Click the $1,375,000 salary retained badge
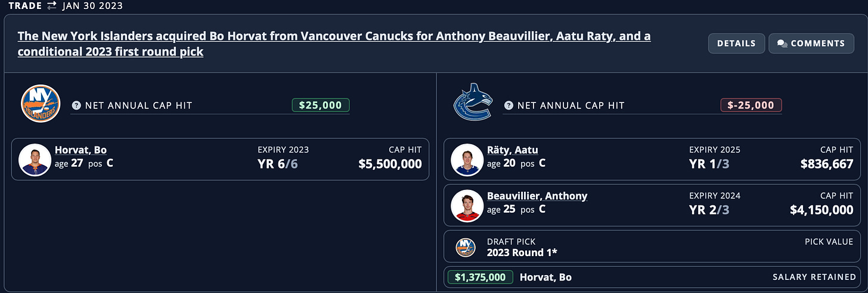 click(x=480, y=277)
